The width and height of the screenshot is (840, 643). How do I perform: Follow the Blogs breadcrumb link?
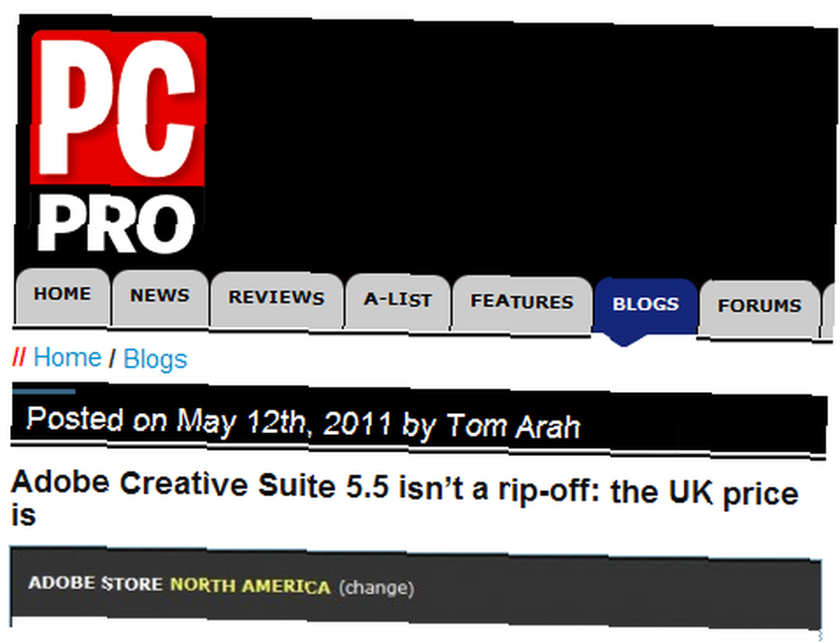[x=155, y=358]
